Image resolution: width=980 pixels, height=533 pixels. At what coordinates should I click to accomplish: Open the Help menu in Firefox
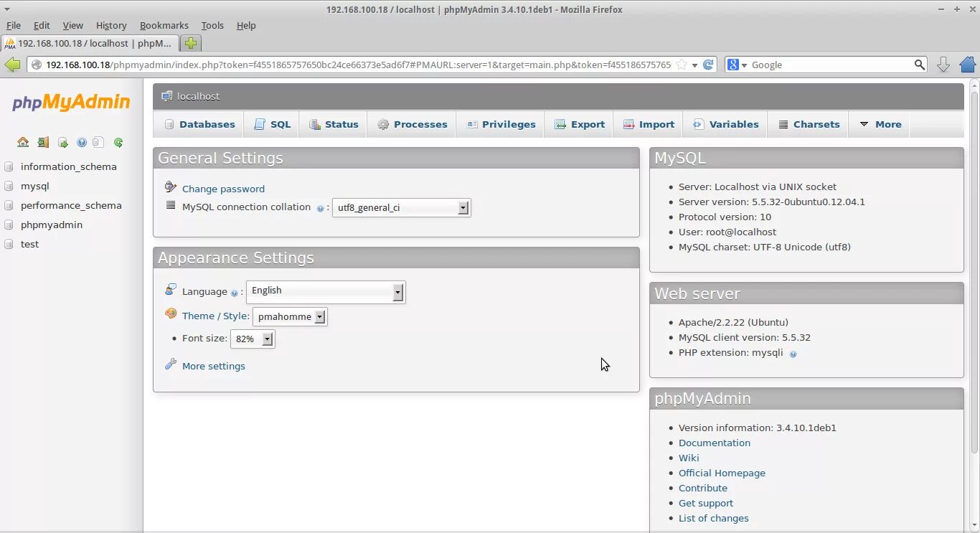point(246,25)
